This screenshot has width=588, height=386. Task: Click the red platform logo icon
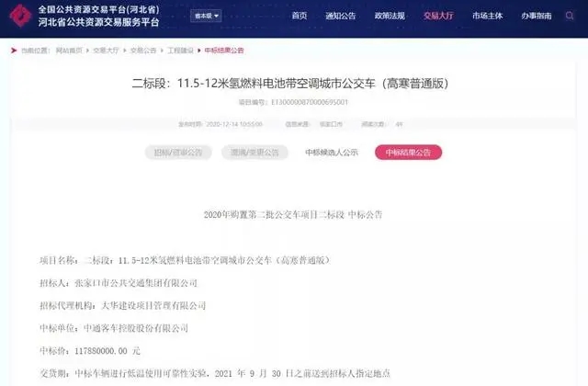(x=20, y=16)
